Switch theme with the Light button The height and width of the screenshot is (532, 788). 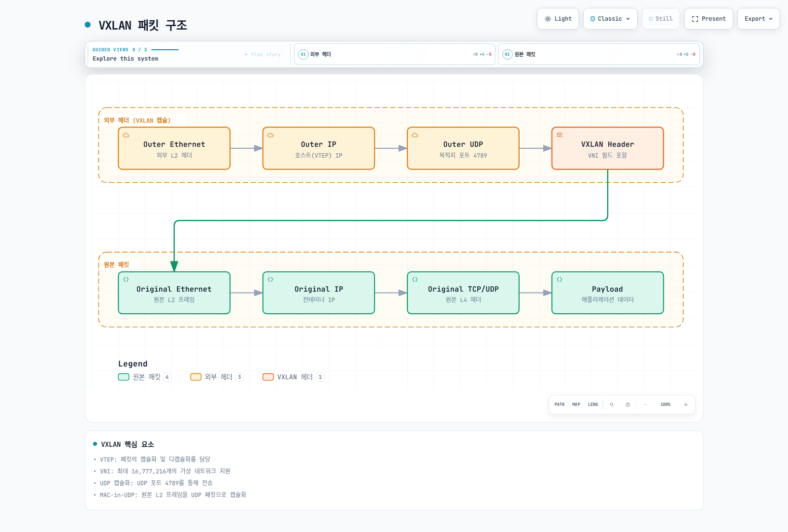(x=558, y=19)
